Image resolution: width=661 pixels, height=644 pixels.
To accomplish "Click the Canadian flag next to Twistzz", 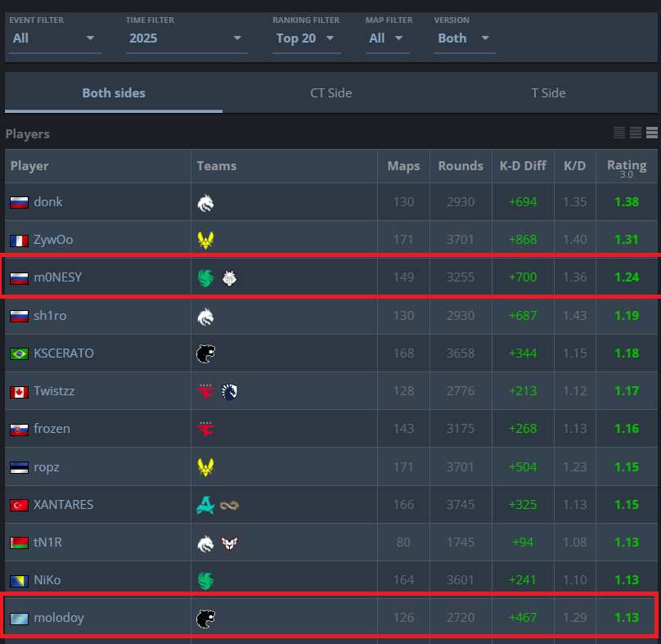I will click(20, 392).
